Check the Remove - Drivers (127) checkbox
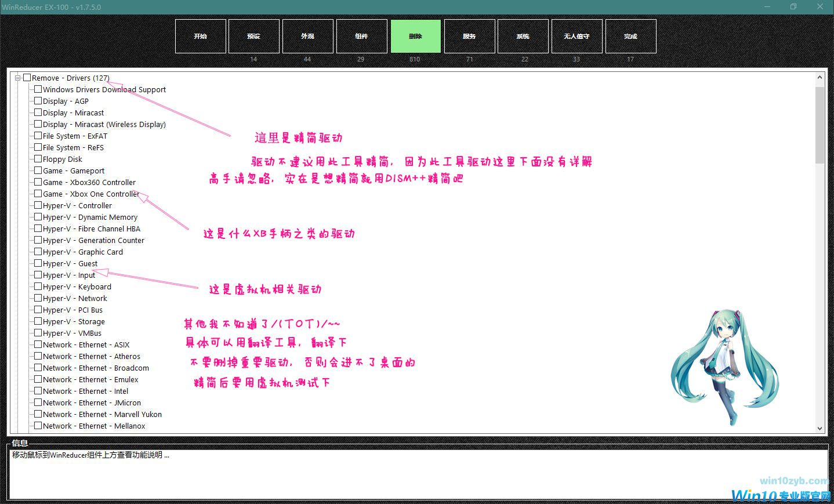This screenshot has width=834, height=504. pos(27,78)
